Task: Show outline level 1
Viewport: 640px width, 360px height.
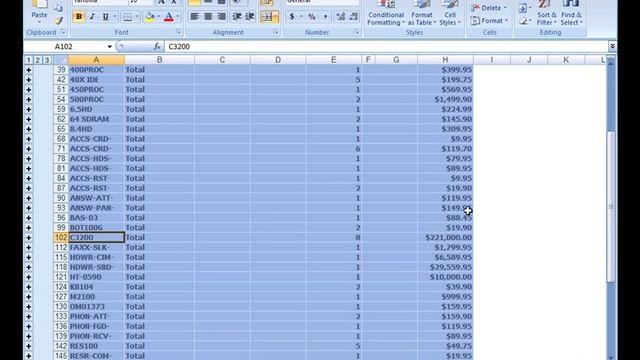Action: pyautogui.click(x=29, y=60)
